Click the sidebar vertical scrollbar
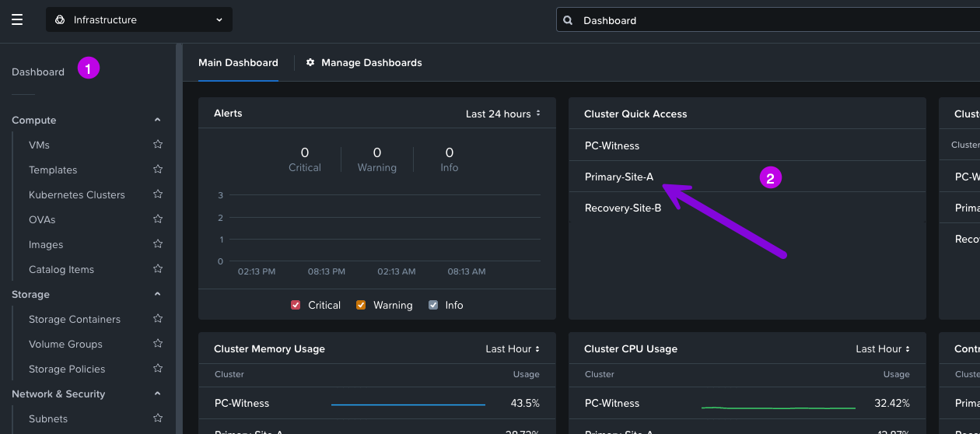Screen dimensions: 980x434 (179, 238)
